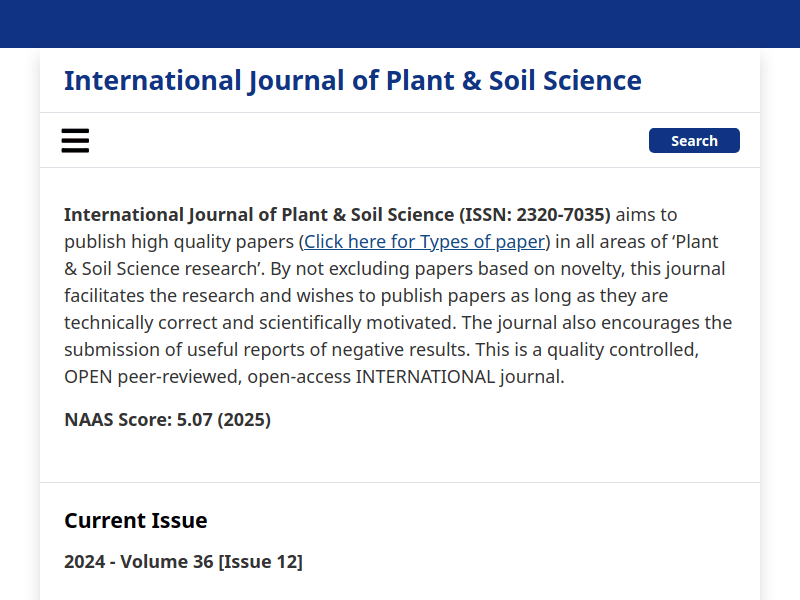Click the Search button
800x600 pixels.
(x=694, y=141)
